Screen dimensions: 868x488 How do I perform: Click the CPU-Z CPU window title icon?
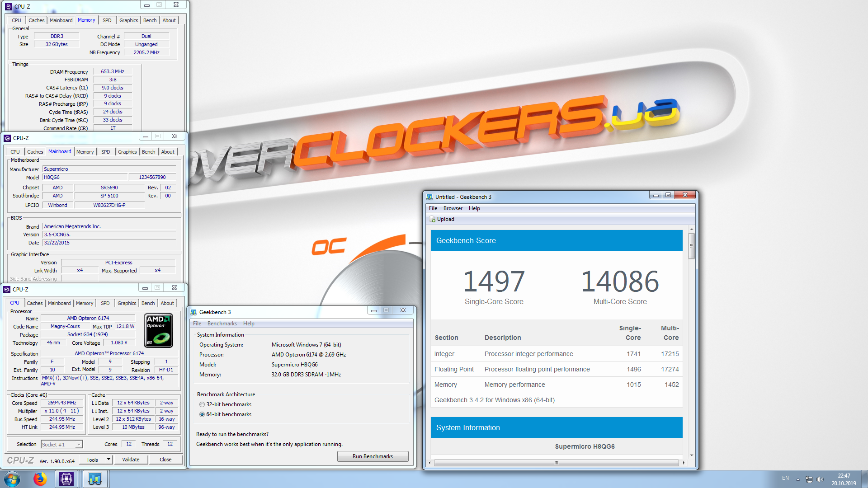tap(7, 290)
